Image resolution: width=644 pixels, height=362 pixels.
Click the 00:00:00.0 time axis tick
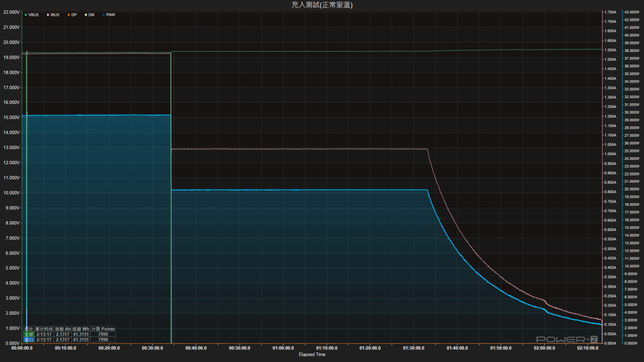pyautogui.click(x=22, y=348)
